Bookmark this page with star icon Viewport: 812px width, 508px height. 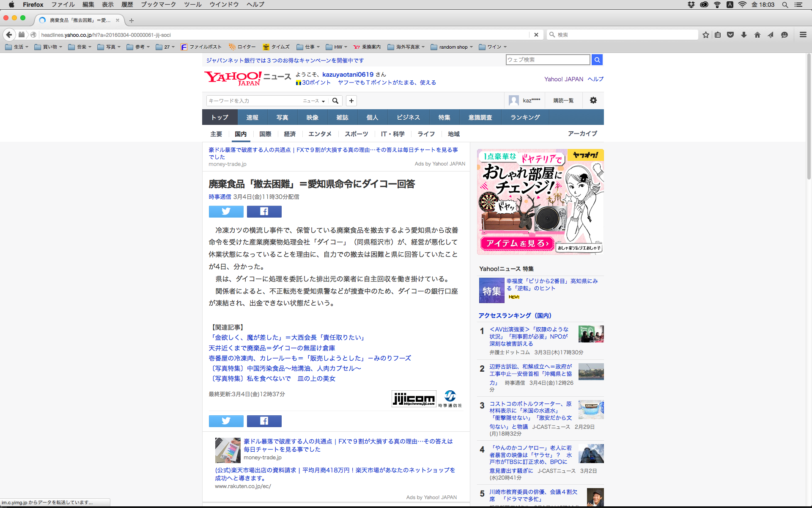coord(705,35)
